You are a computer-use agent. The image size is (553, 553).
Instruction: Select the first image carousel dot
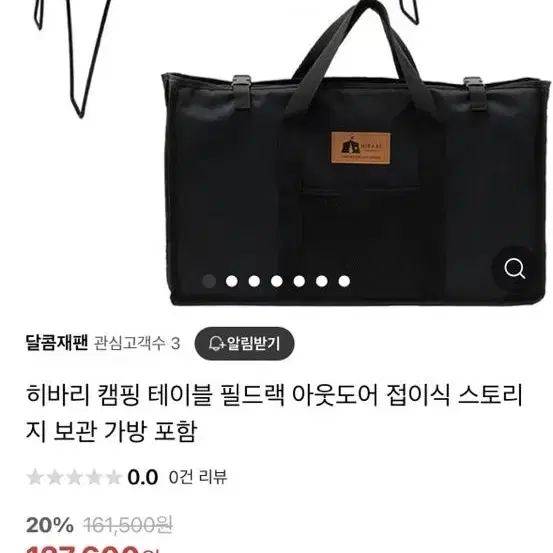pos(209,281)
